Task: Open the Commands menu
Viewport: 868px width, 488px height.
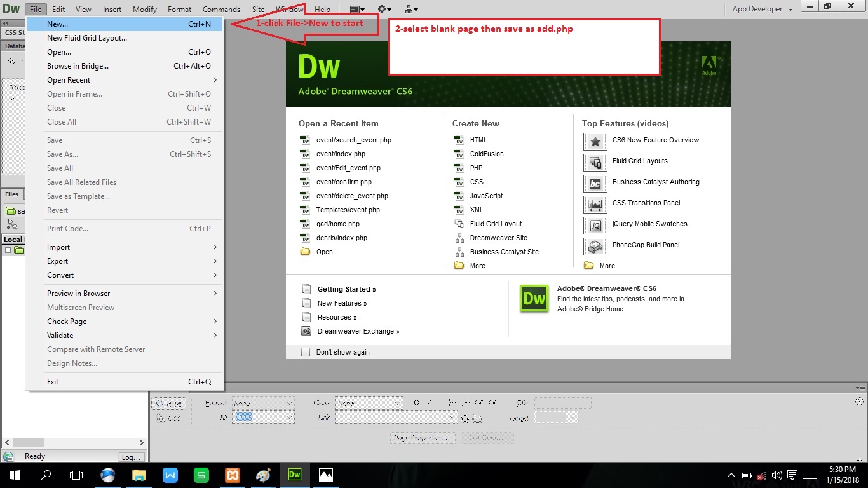Action: click(x=221, y=9)
